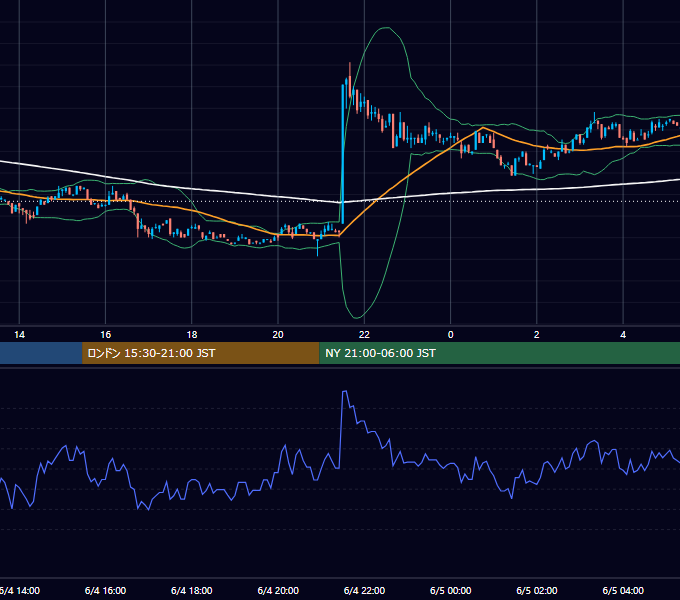This screenshot has width=680, height=600.
Task: Click hour label 16 on upper axis
Action: tap(105, 335)
